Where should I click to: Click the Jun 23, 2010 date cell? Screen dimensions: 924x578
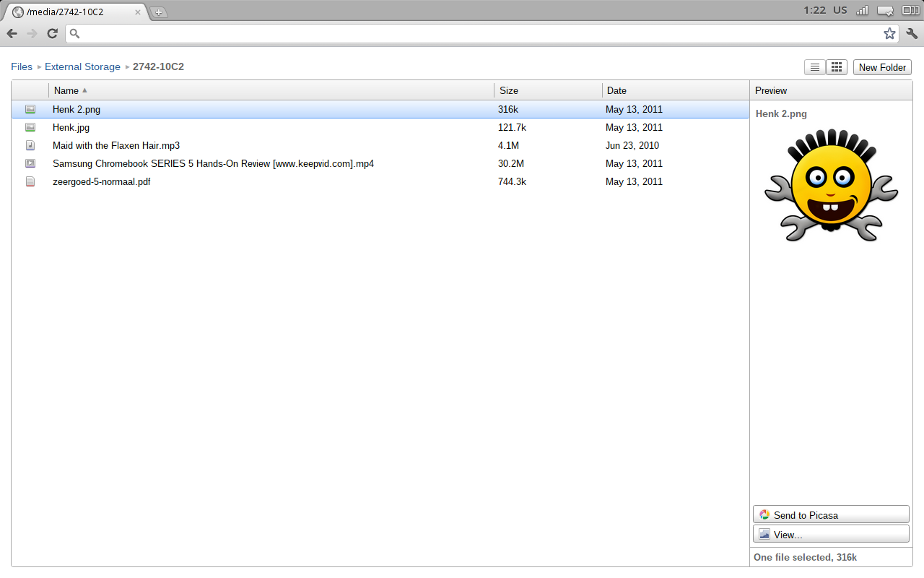pos(632,146)
